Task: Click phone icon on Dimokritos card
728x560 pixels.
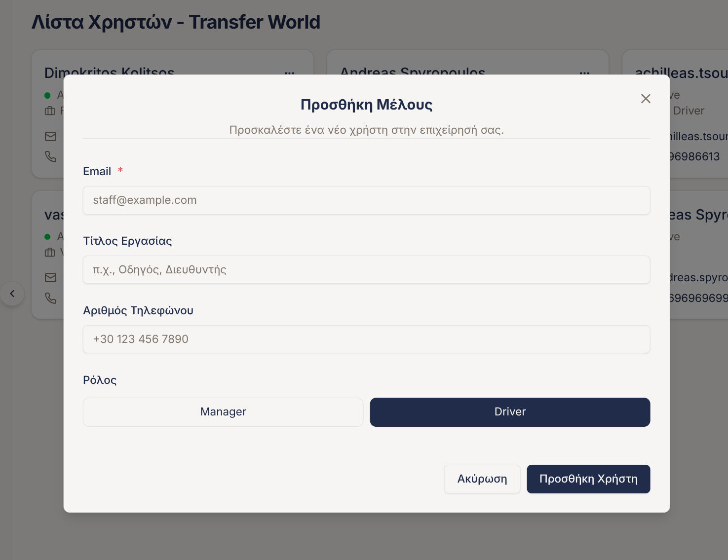Action: point(51,156)
